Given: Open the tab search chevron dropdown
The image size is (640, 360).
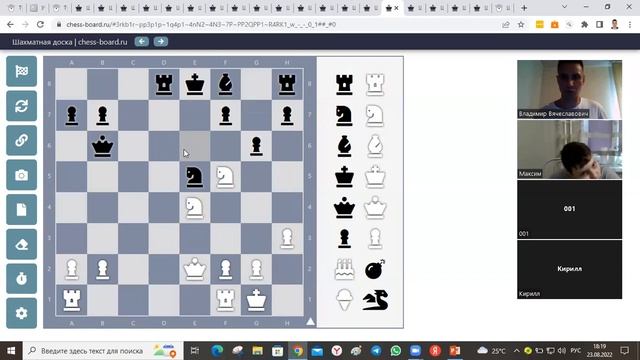Looking at the screenshot, I should click(564, 7).
